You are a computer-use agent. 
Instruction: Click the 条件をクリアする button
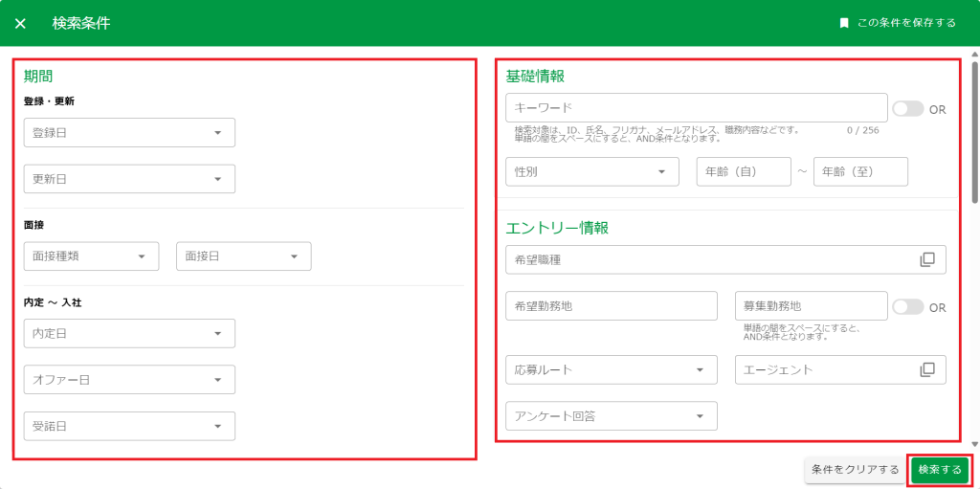(x=855, y=470)
